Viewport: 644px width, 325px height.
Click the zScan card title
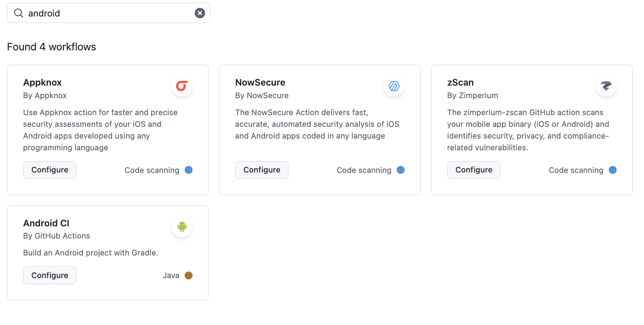tap(461, 83)
